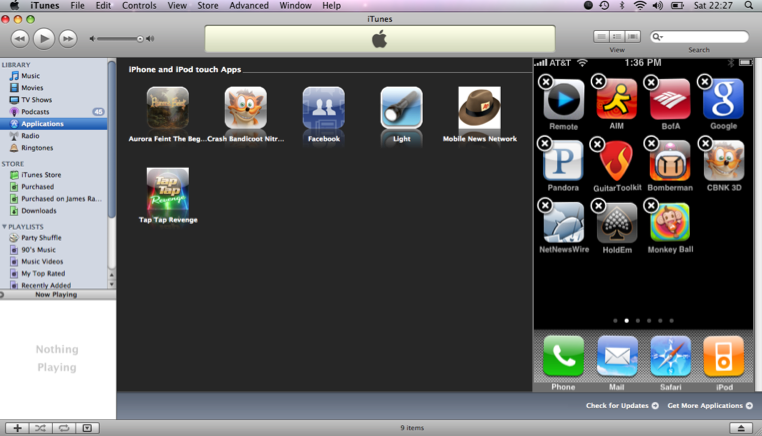Open the Aurora Feint app icon

[168, 107]
